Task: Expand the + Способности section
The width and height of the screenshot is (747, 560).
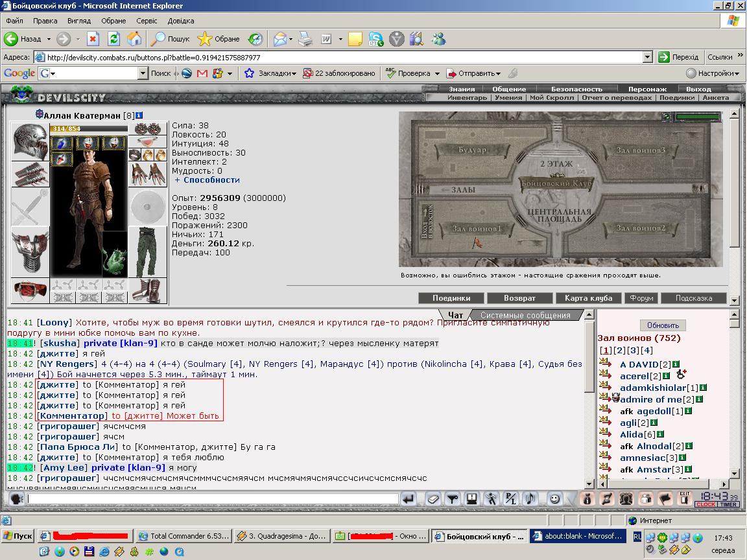Action: pyautogui.click(x=207, y=180)
